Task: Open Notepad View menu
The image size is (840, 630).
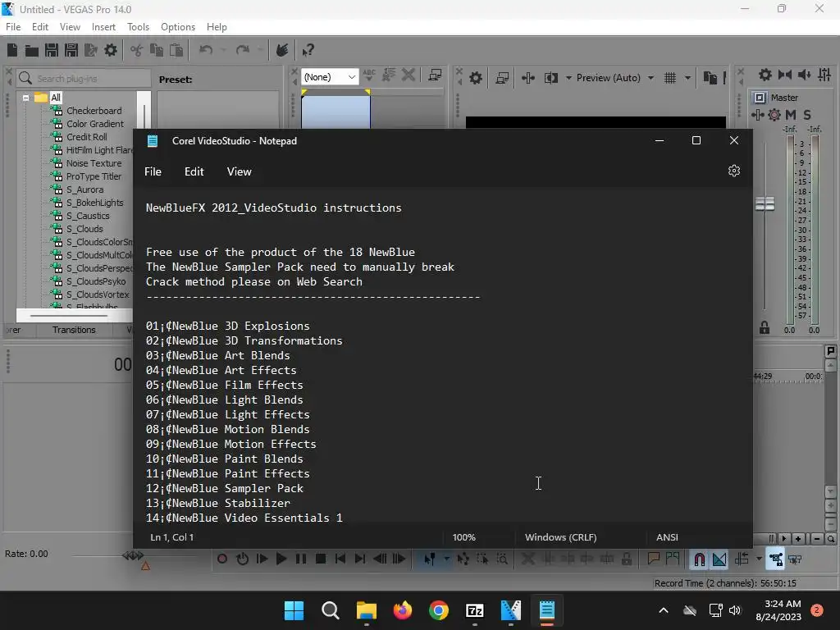Action: coord(239,171)
